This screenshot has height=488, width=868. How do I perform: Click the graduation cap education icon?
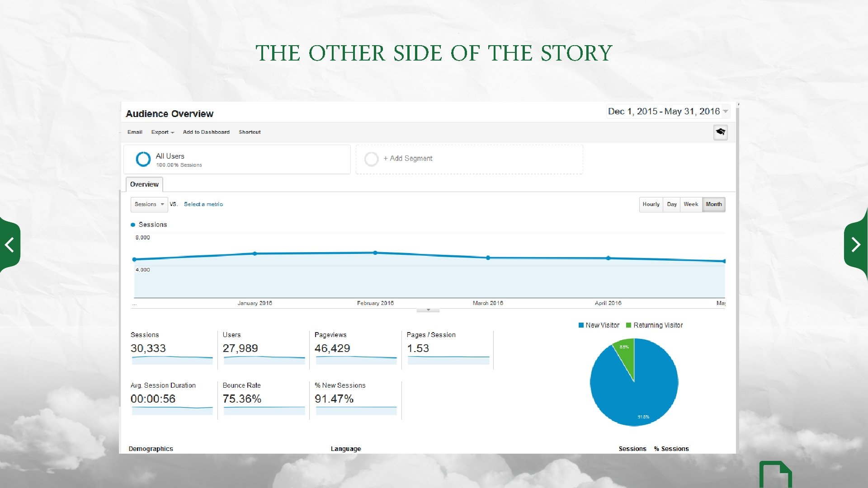(720, 132)
